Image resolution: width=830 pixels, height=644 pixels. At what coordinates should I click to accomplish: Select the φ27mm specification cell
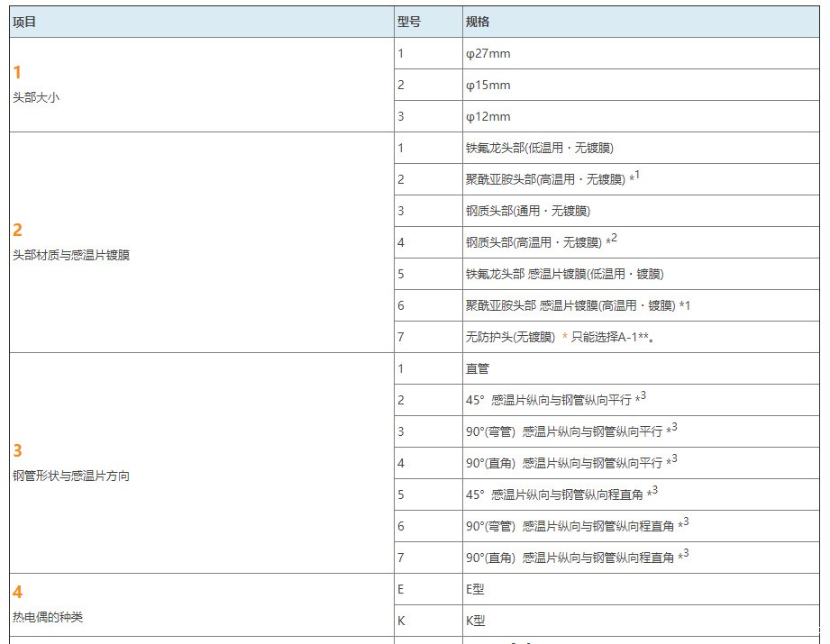point(488,53)
